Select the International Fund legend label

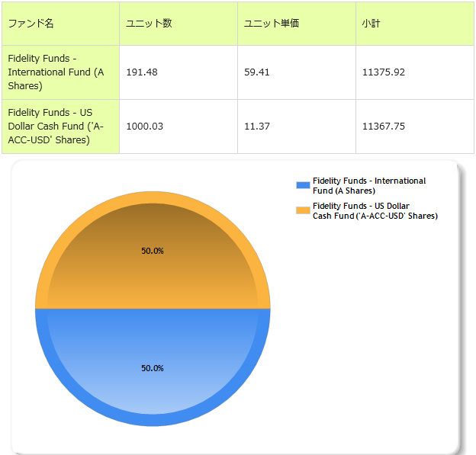point(369,185)
